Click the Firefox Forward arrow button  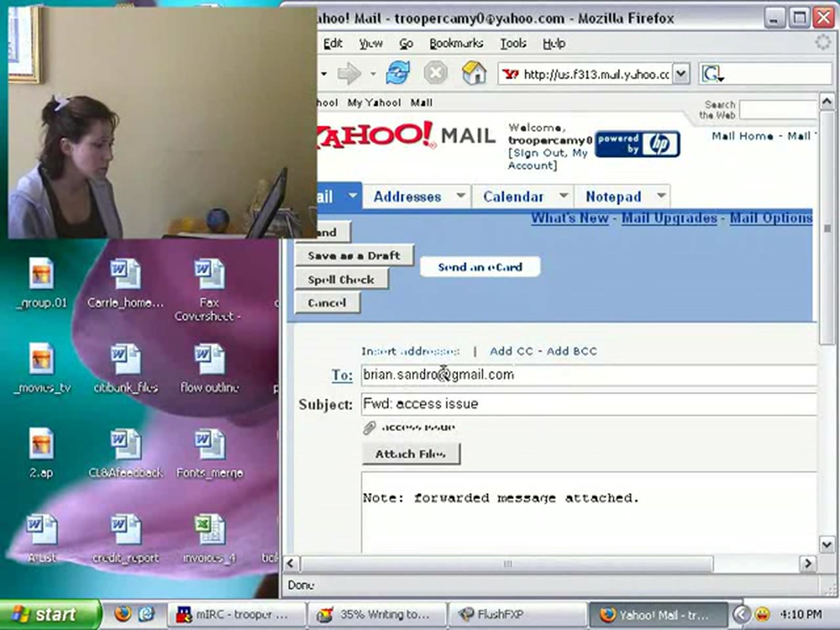tap(349, 73)
